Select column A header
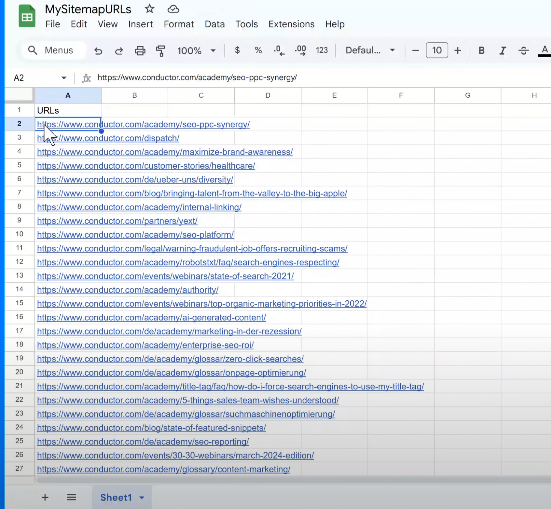The image size is (551, 509). [x=68, y=96]
